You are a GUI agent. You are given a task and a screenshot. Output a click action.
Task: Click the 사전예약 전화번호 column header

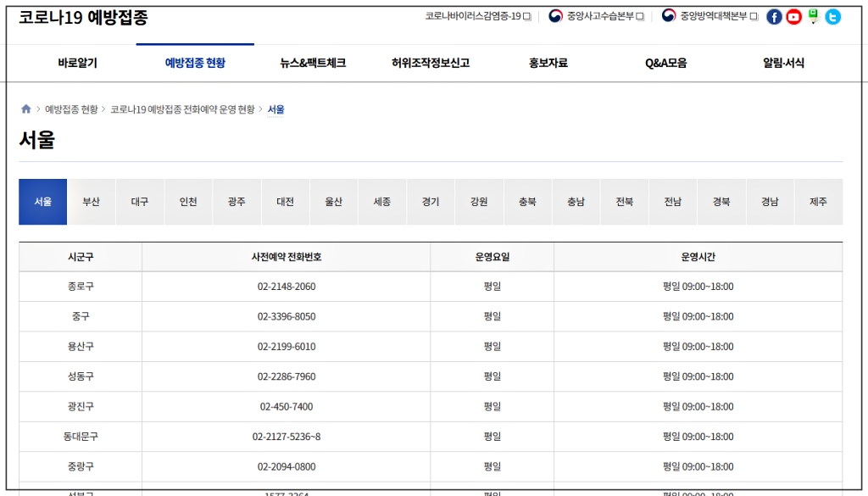[287, 257]
